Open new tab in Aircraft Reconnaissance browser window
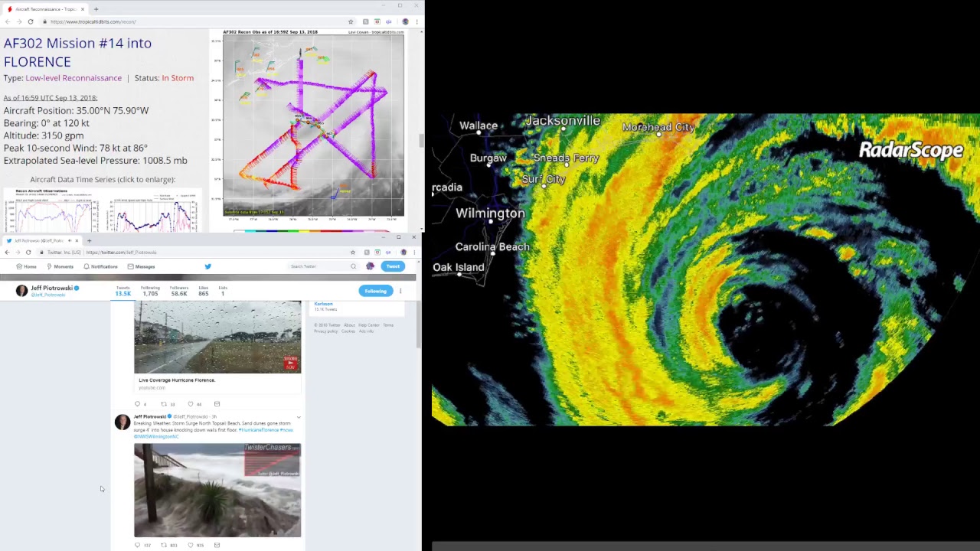The height and width of the screenshot is (551, 980). click(96, 9)
